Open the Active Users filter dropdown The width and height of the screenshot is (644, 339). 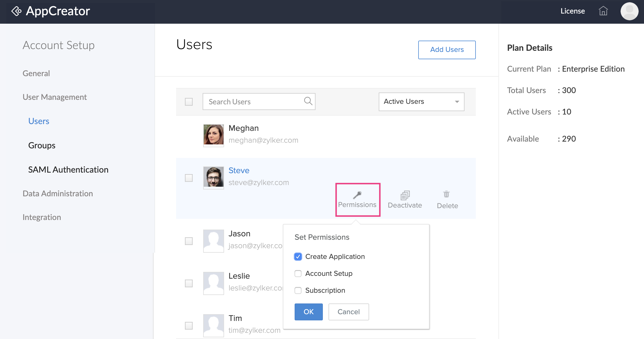click(421, 102)
